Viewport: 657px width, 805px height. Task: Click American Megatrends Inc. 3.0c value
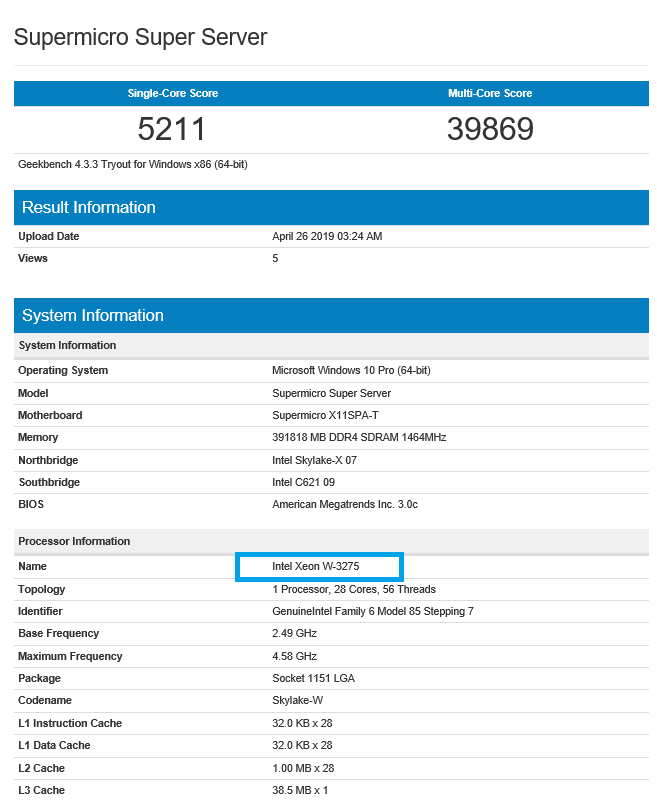click(345, 504)
